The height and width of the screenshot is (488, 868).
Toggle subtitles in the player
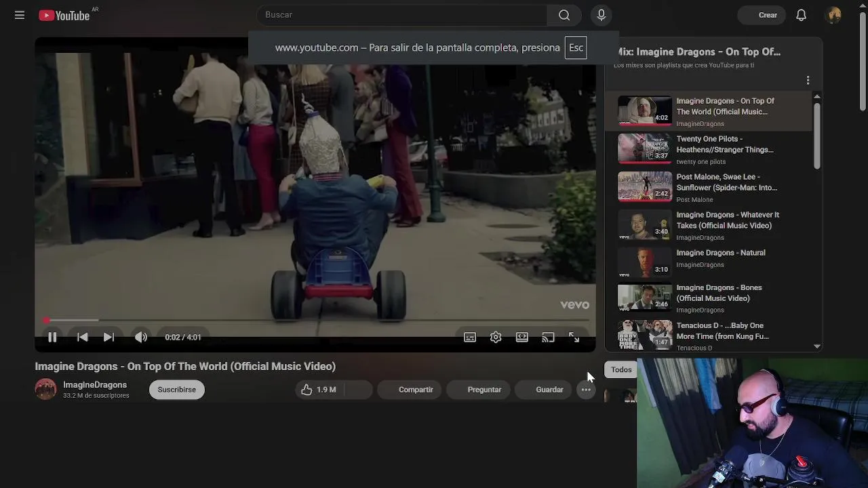pyautogui.click(x=470, y=337)
